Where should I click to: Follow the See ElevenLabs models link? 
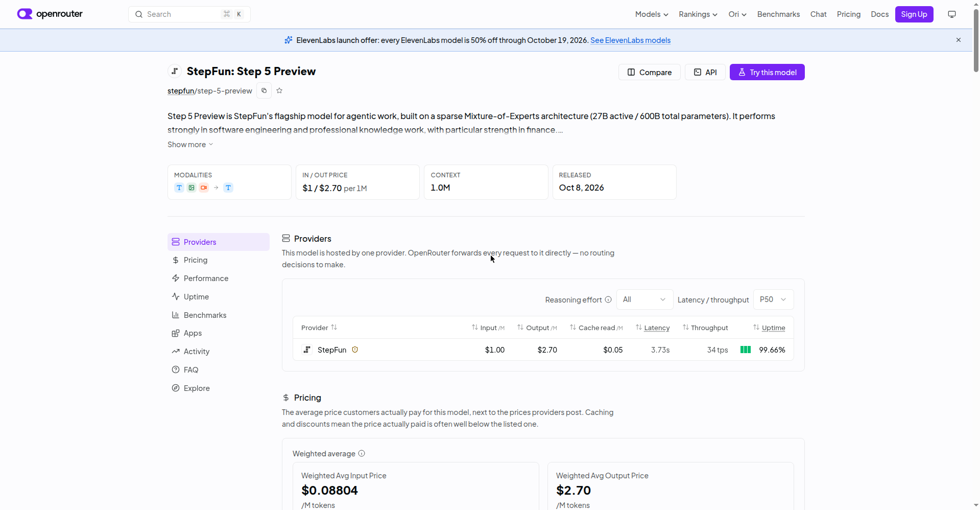click(630, 40)
